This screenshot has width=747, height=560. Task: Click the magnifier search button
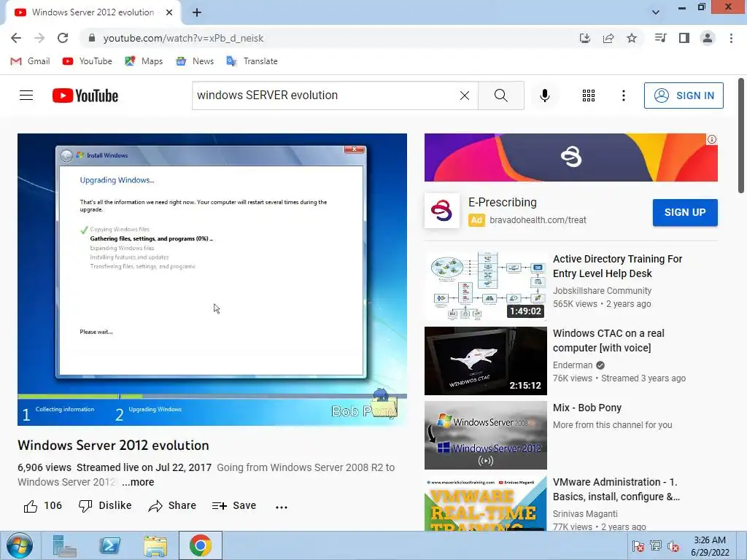click(x=500, y=96)
